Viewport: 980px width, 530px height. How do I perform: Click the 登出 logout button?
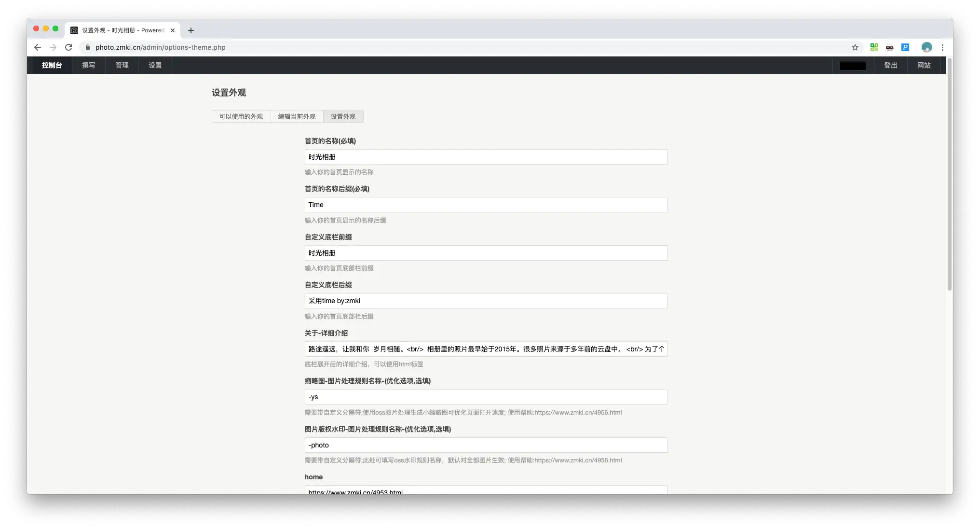tap(890, 65)
